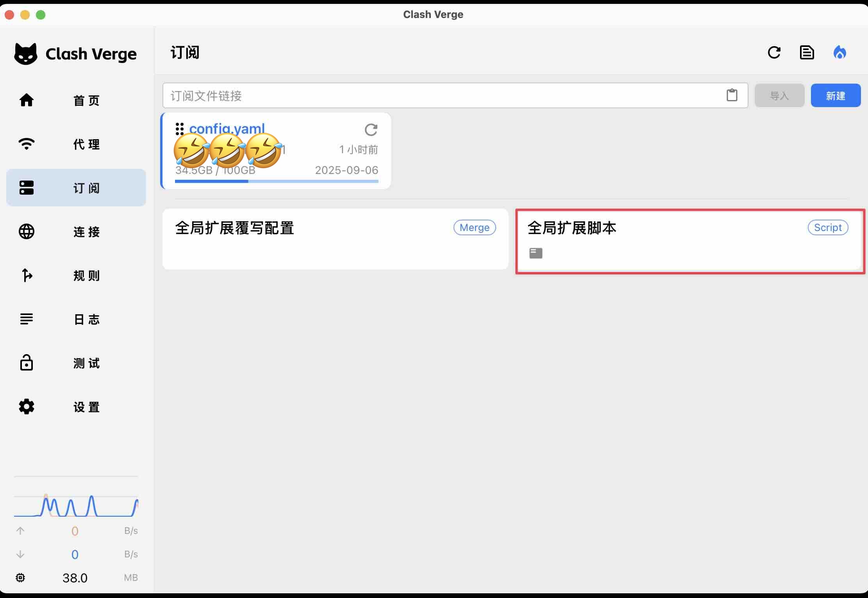Open the 首页 home page
Image resolution: width=868 pixels, height=598 pixels.
[x=76, y=100]
